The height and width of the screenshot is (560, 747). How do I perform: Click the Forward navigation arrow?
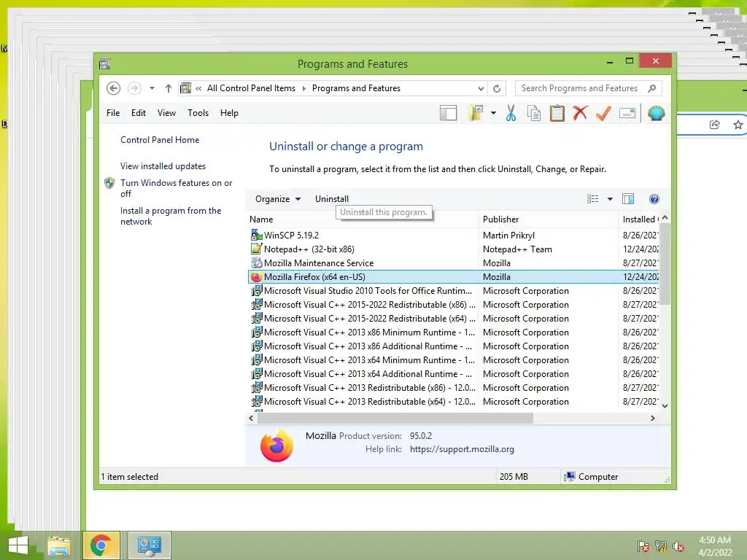pos(134,88)
